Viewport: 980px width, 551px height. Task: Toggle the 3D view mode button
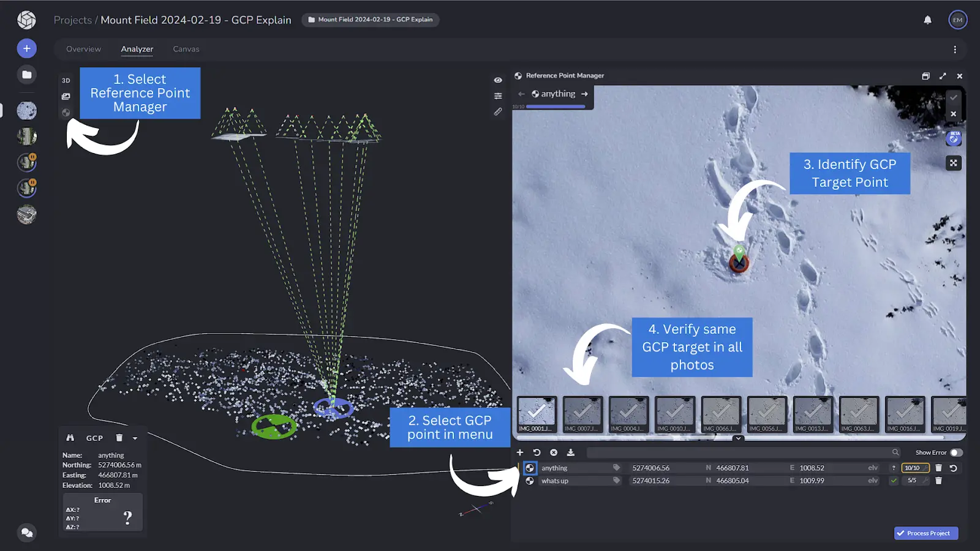point(66,80)
